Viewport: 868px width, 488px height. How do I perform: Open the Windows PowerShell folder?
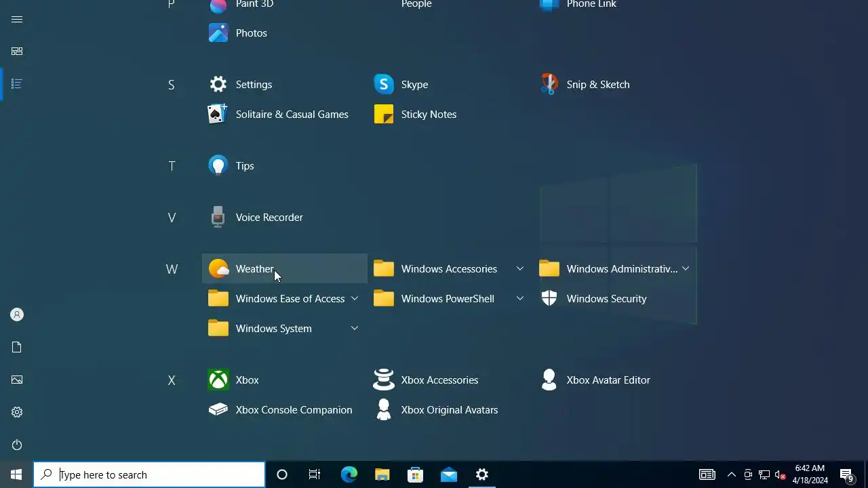(450, 298)
